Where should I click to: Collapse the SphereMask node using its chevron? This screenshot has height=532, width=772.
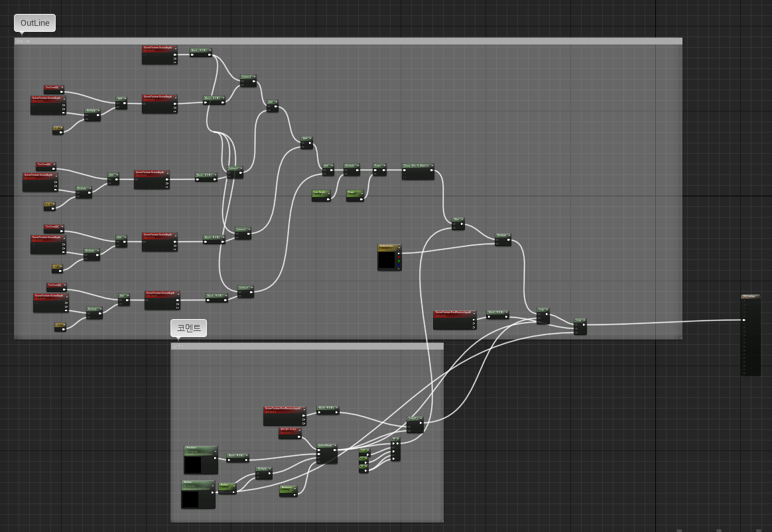[335, 446]
